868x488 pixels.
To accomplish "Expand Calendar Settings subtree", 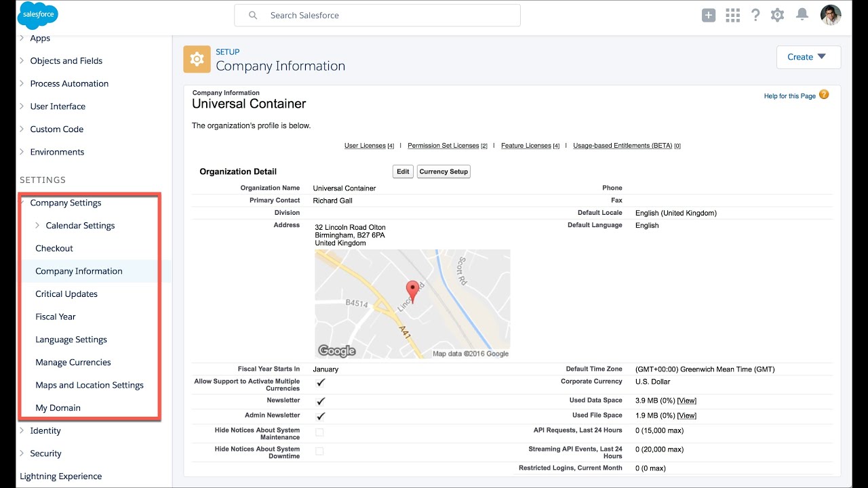I will [38, 225].
